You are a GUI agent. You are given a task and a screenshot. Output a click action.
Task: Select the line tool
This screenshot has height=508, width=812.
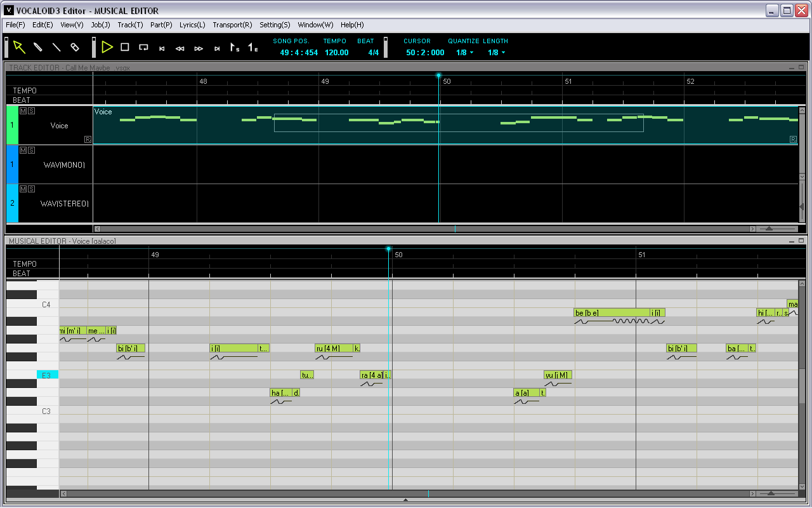coord(56,47)
